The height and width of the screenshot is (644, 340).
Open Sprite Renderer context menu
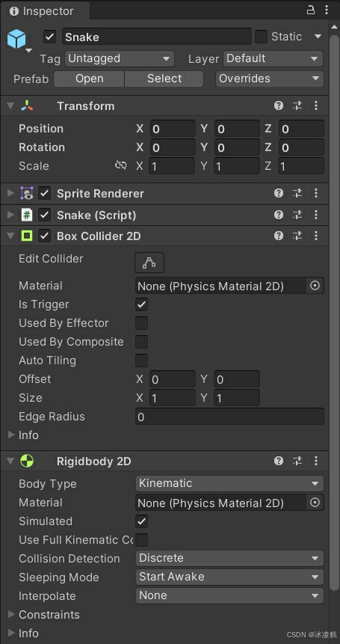(316, 194)
